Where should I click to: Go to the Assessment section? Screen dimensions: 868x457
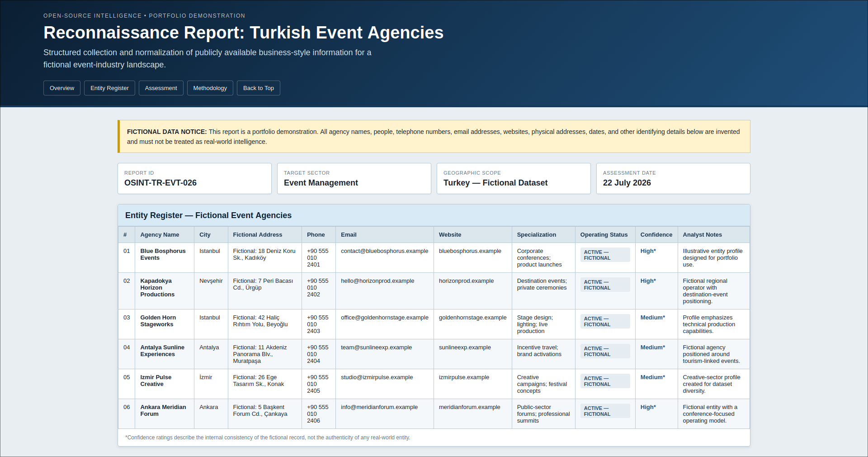click(x=161, y=88)
